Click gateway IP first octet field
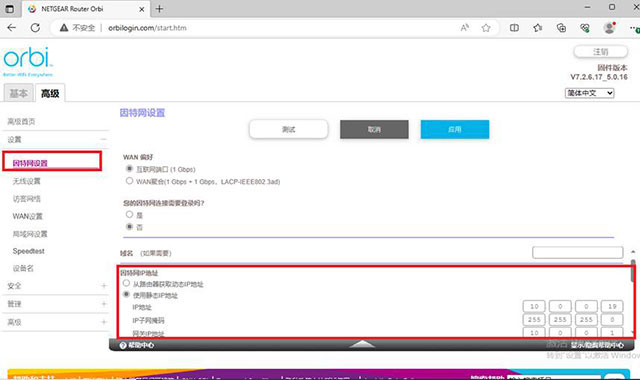Viewport: 640px width, 380px height. pyautogui.click(x=534, y=332)
